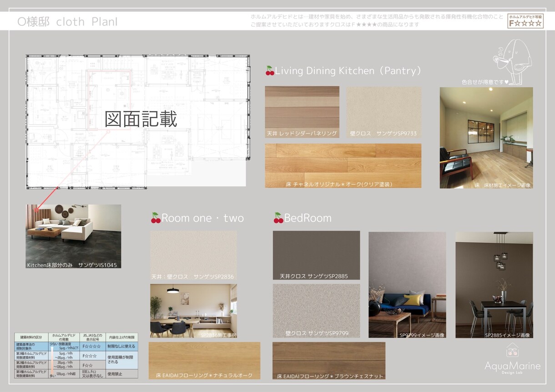
Task: Select the 壁クロス サンゲツSP9733 swatch
Action: tap(384, 112)
